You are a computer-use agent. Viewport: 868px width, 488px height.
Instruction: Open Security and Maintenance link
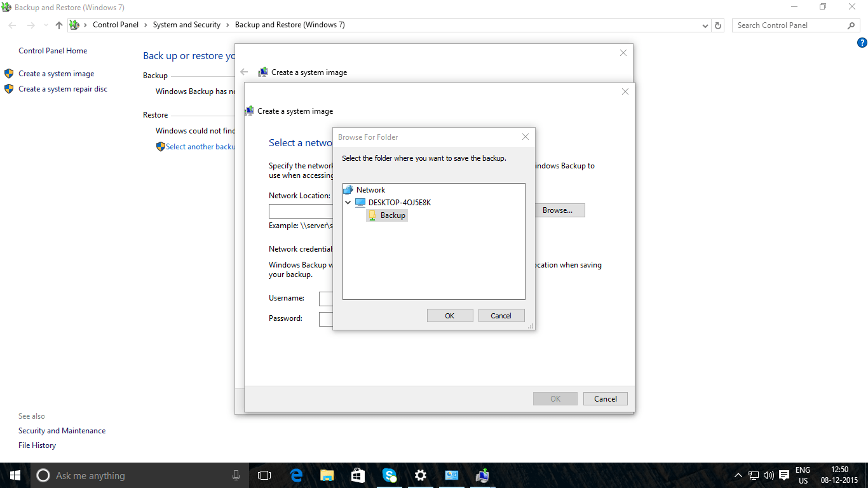62,431
